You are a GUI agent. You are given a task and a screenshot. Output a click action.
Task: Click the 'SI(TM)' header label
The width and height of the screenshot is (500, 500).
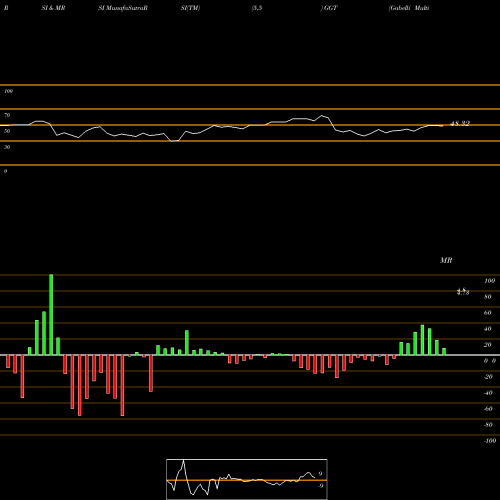click(190, 8)
